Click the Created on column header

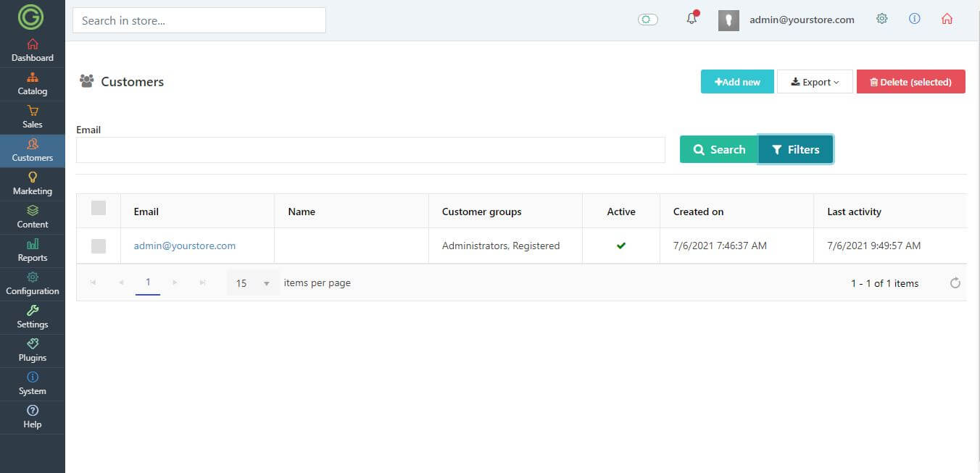[x=736, y=212]
